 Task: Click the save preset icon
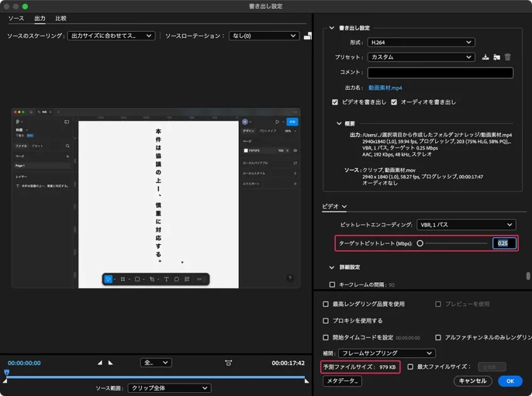point(485,57)
